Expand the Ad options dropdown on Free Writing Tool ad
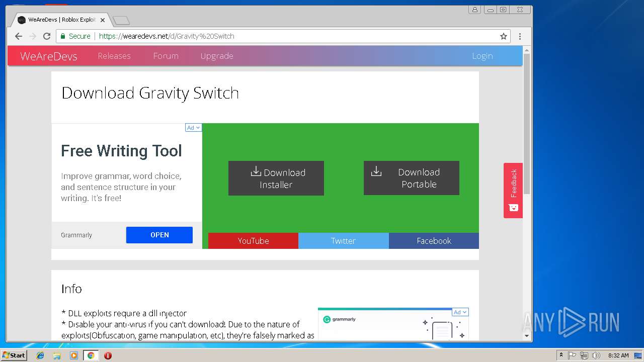Screen dimensions: 644x362 point(194,128)
